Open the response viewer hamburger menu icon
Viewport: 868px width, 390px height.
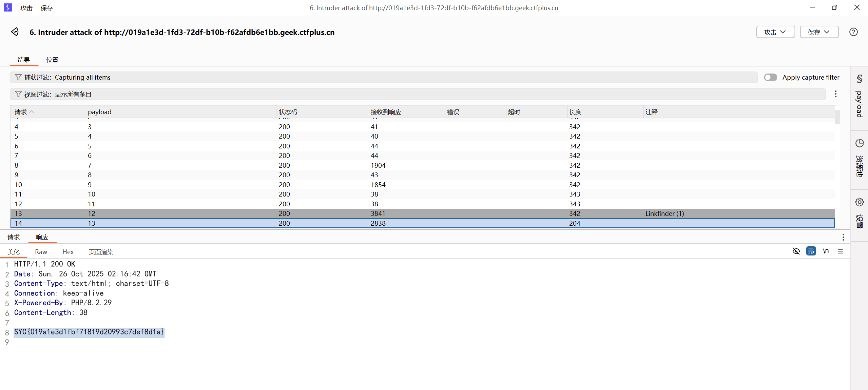(841, 251)
